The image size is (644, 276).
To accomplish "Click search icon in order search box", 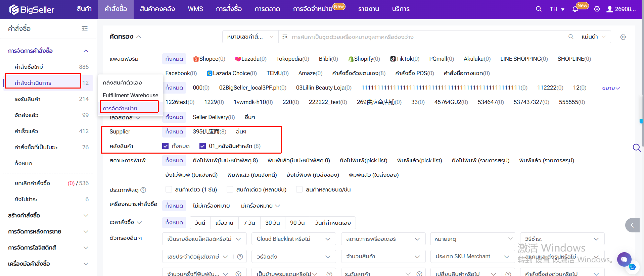I will point(570,37).
